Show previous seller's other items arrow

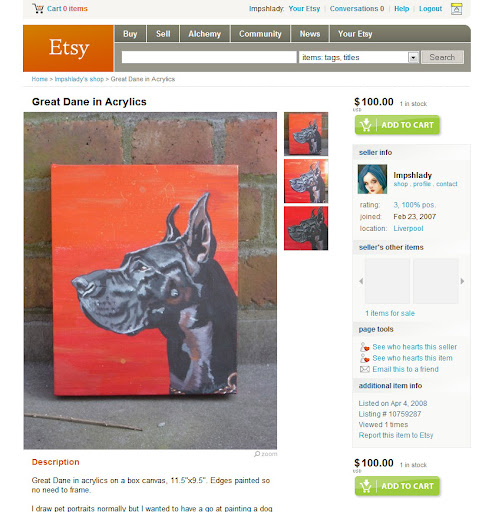pyautogui.click(x=361, y=281)
